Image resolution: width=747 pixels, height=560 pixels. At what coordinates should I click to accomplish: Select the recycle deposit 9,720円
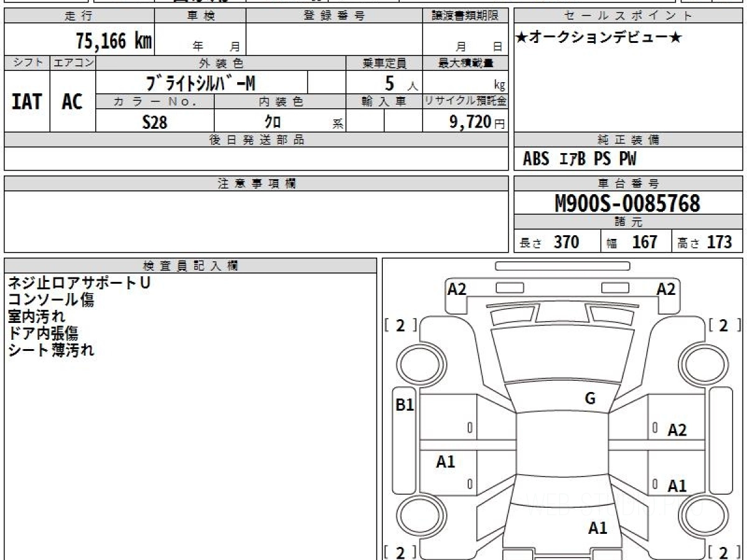point(477,122)
